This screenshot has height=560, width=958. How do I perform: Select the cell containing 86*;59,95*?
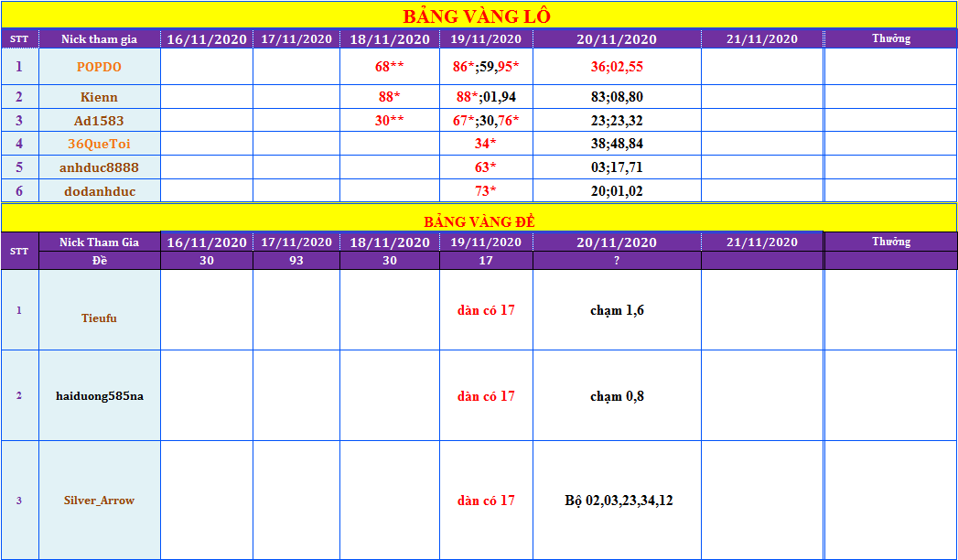coord(486,67)
